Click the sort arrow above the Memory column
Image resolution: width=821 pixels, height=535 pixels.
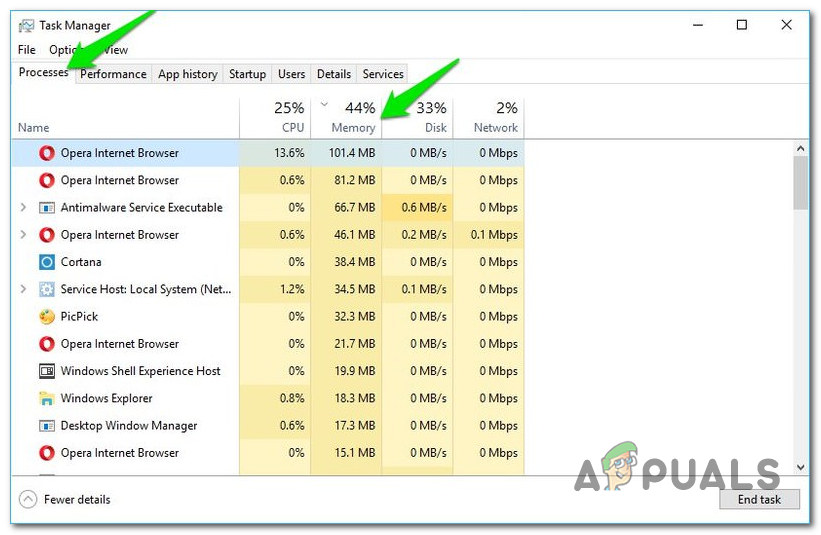pyautogui.click(x=324, y=104)
